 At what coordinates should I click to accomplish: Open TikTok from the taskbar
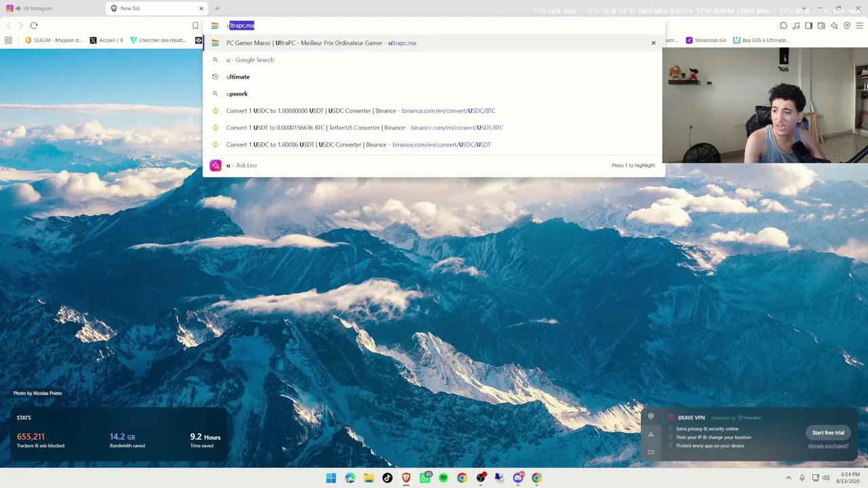pos(387,478)
